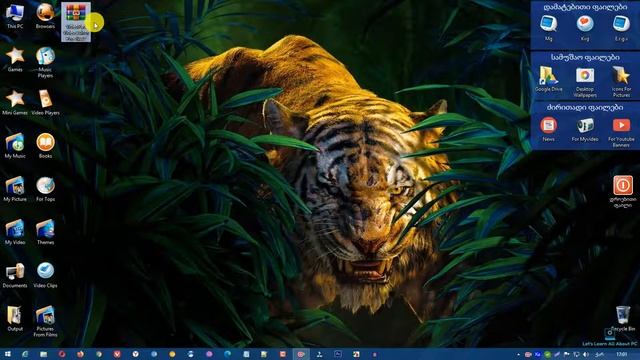Open the For Myvideo camcorder icon
Image resolution: width=640 pixels, height=360 pixels.
[585, 129]
